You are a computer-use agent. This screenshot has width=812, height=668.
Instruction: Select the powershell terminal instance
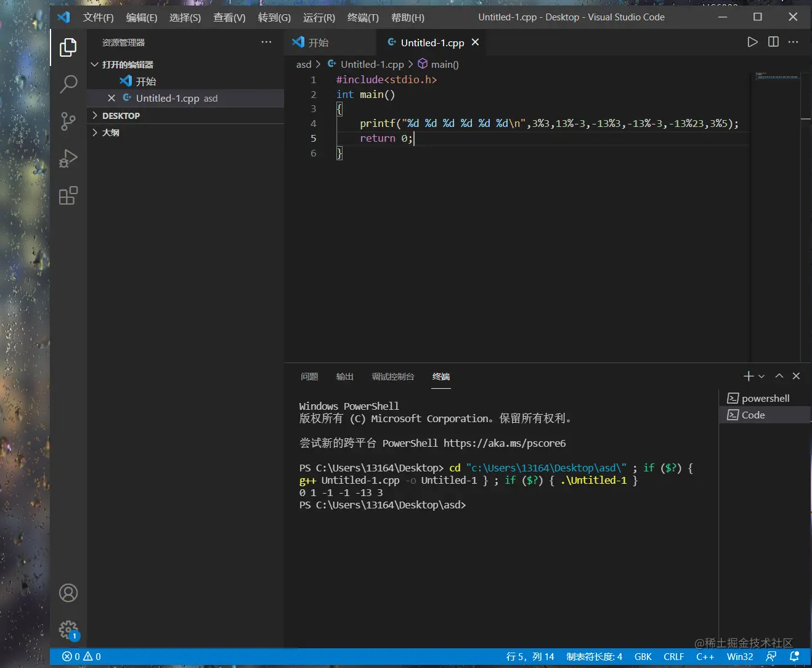(765, 398)
